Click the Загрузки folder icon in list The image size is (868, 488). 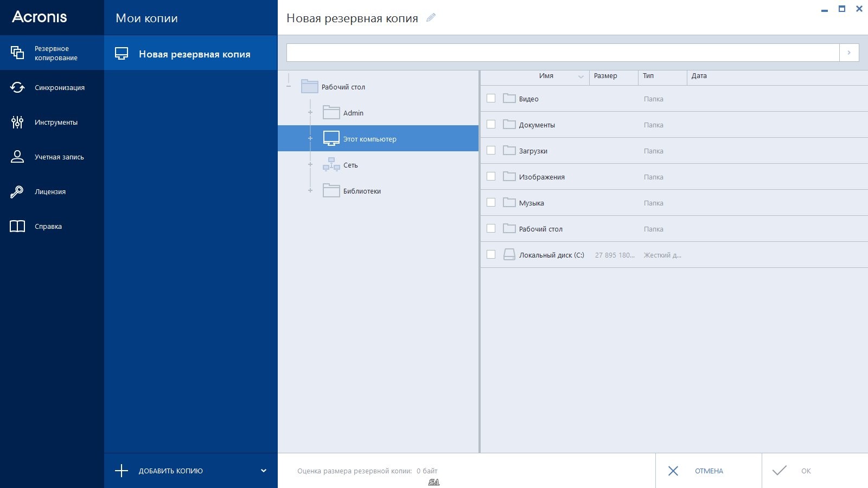(x=509, y=150)
